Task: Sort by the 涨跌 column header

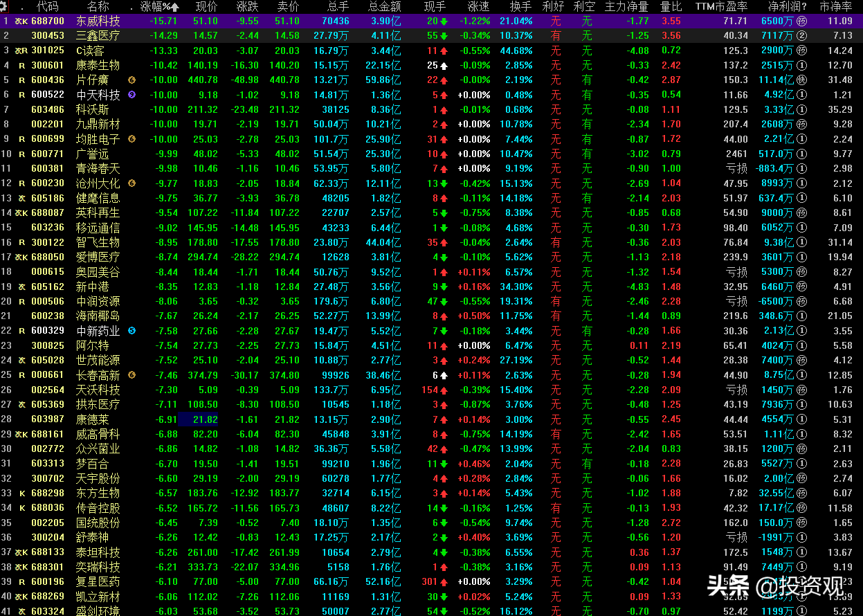Action: 247,6
